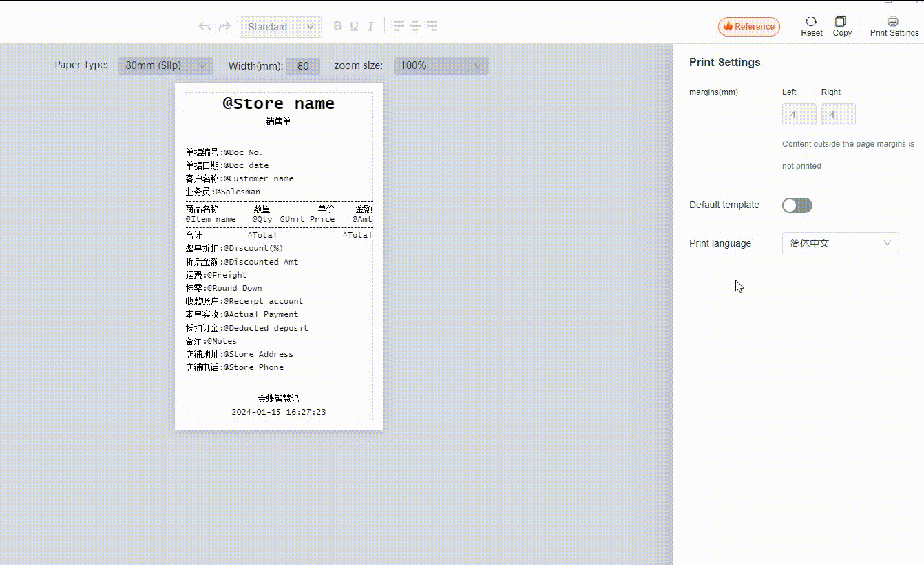Click the Width(mm) input field

[x=302, y=66]
